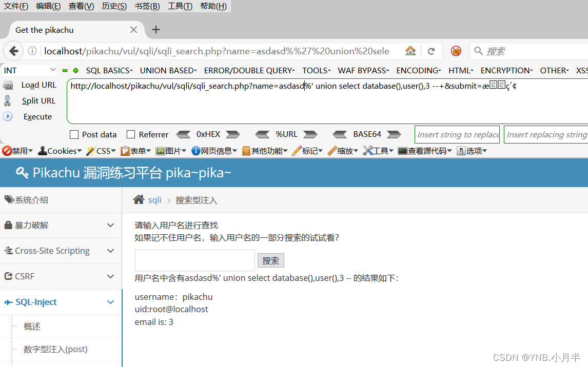Click the HackBar URL text area
This screenshot has width=588, height=367.
[x=327, y=101]
